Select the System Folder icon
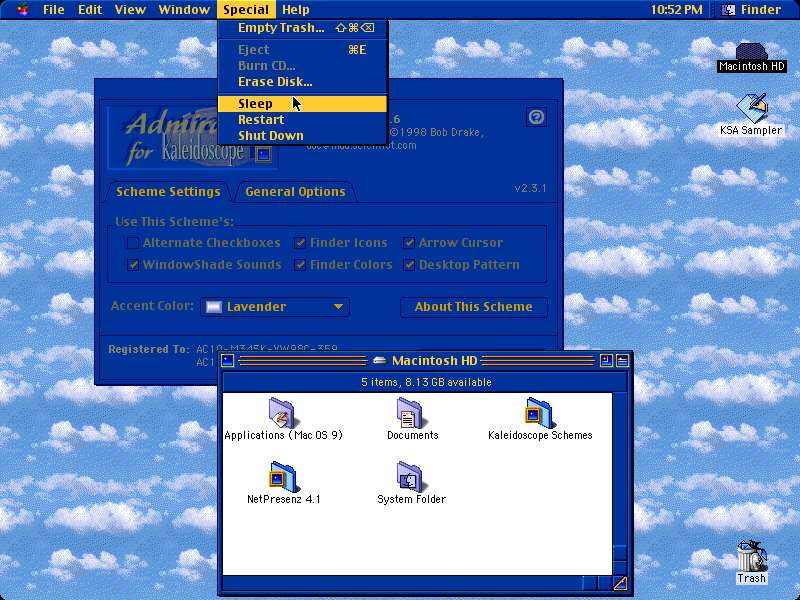 410,477
